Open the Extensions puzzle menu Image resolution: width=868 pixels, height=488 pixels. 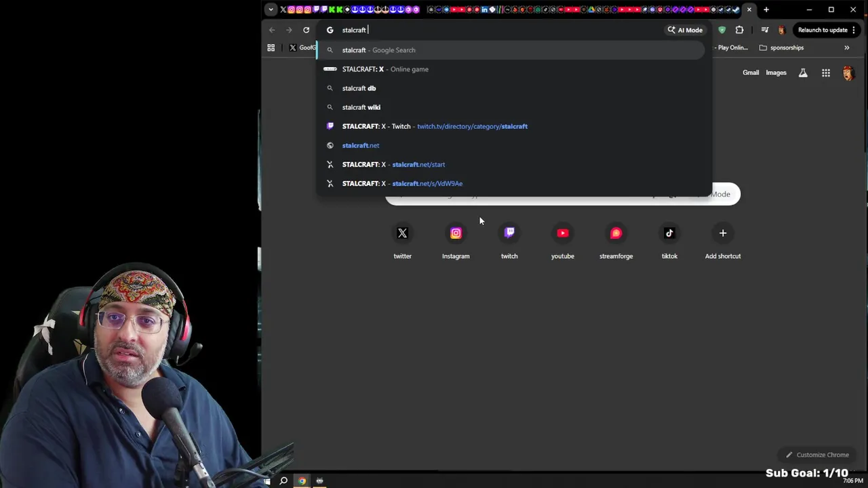pos(739,30)
